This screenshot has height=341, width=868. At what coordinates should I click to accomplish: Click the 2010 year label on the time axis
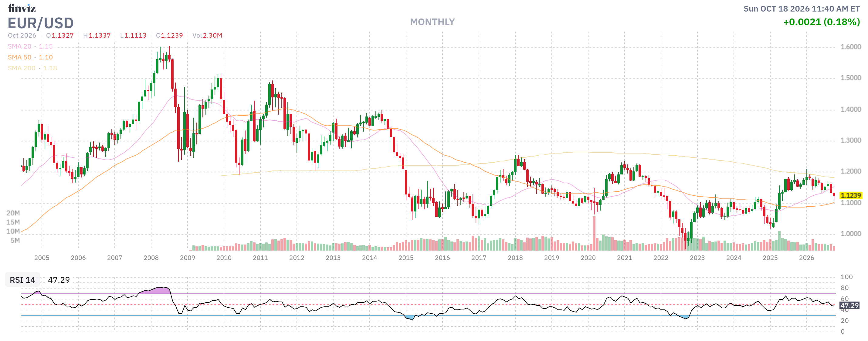click(224, 258)
